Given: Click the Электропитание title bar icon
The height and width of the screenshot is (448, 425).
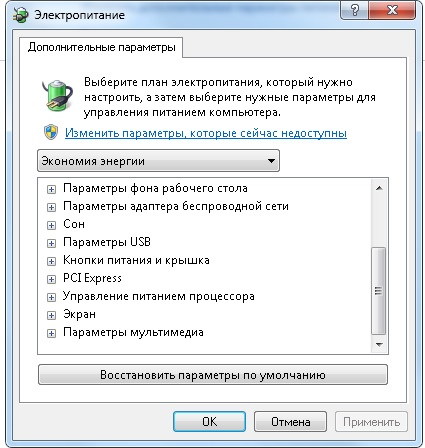Looking at the screenshot, I should click(x=20, y=15).
